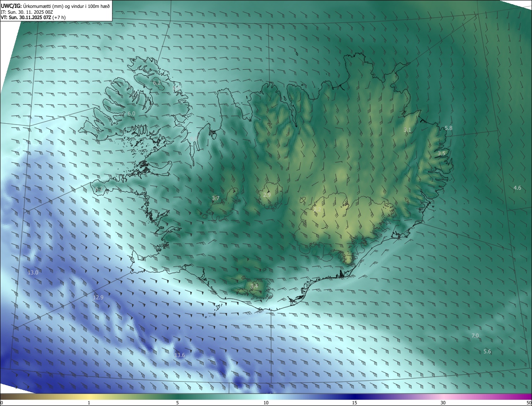Click the 6.0 value label in the Westfjords
Image resolution: width=532 pixels, height=406 pixels.
click(131, 113)
